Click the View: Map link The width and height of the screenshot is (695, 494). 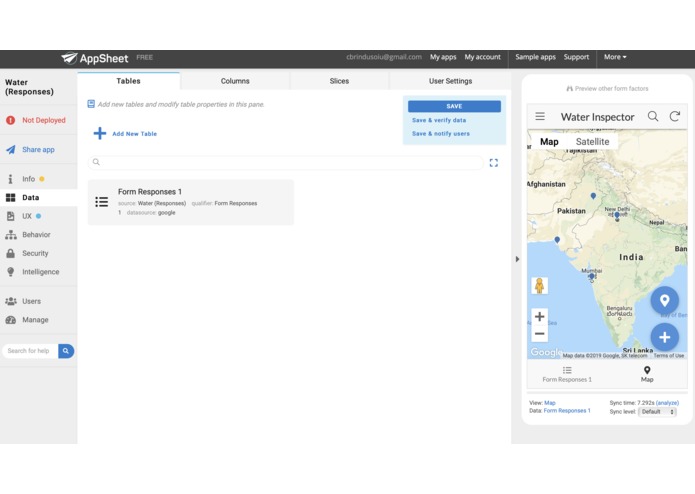point(550,403)
